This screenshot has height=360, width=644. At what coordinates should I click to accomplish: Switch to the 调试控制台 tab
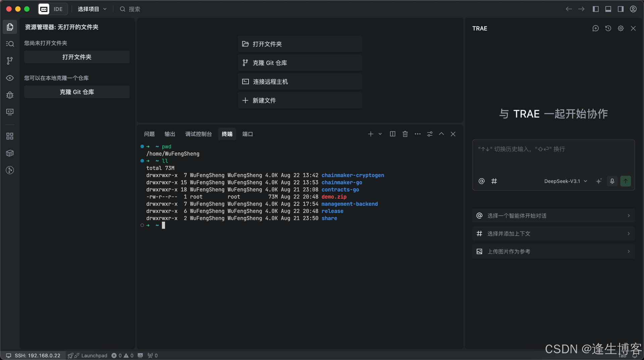click(199, 134)
